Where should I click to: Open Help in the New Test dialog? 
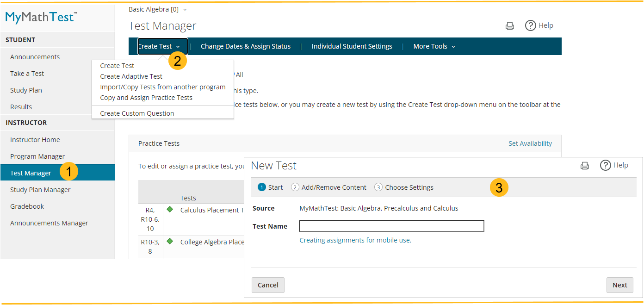(x=614, y=165)
